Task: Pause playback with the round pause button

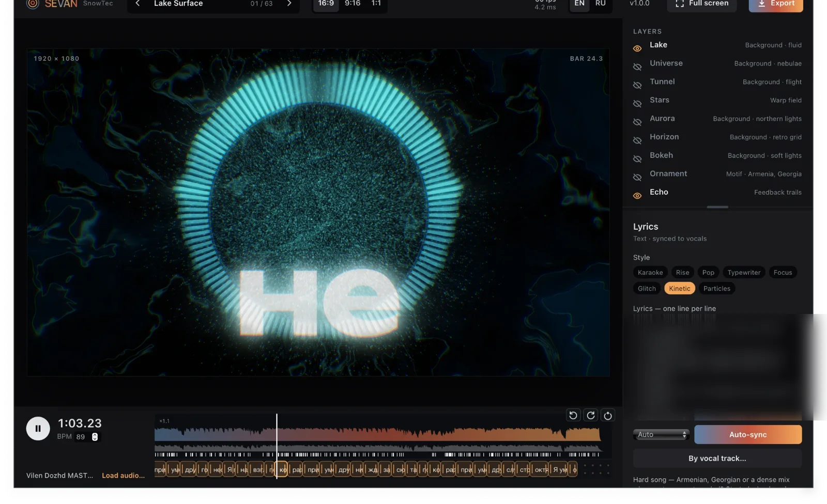Action: [x=38, y=429]
